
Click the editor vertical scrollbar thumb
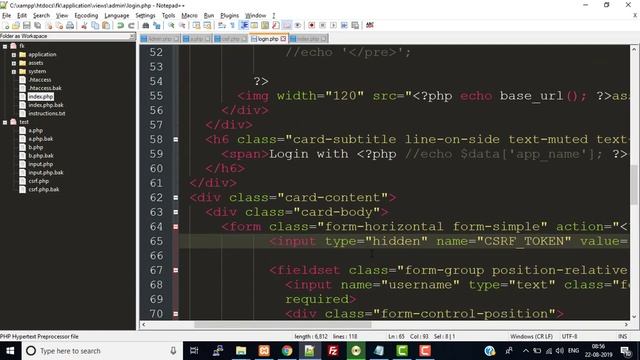pyautogui.click(x=634, y=184)
